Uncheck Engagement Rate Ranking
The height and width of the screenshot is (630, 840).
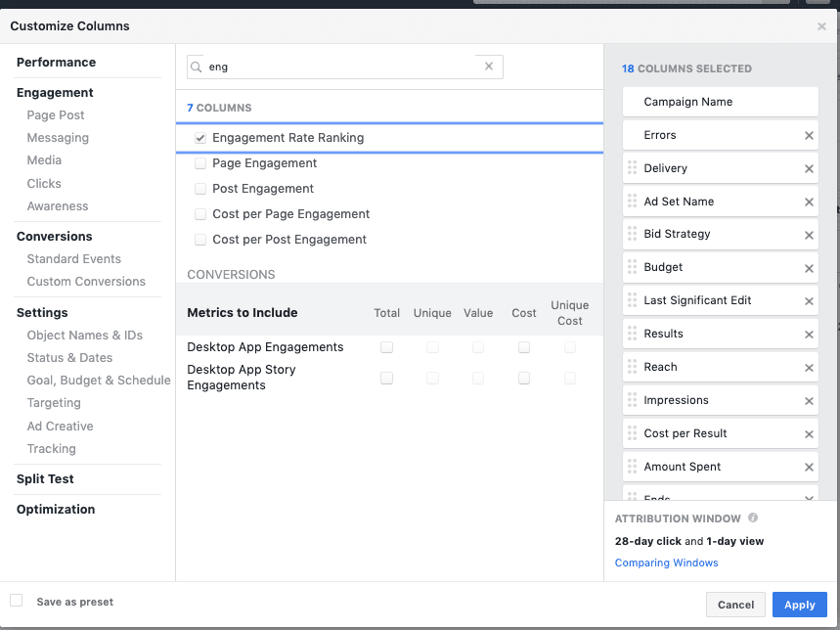pos(200,139)
